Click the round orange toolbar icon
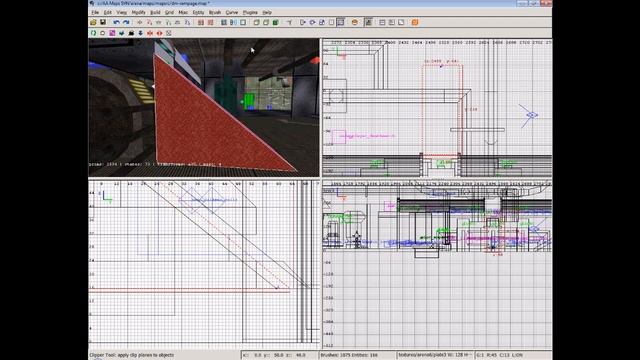 click(x=354, y=22)
